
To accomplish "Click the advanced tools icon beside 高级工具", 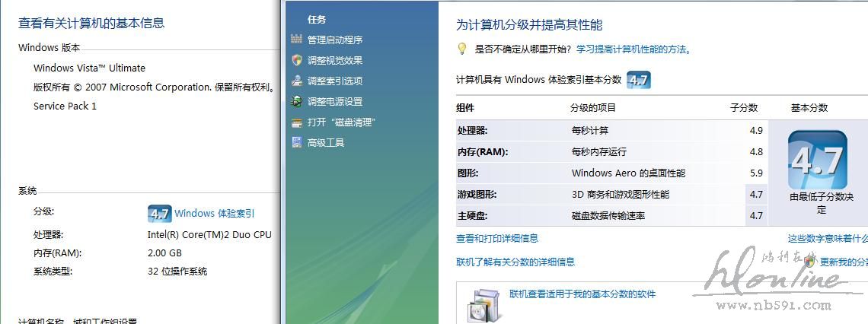I will pyautogui.click(x=297, y=143).
